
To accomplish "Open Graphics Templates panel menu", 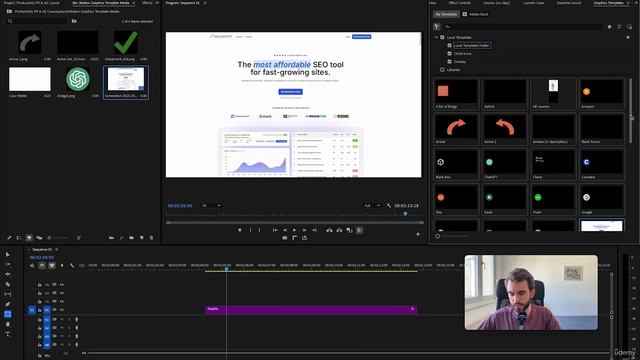I will pos(627,3).
